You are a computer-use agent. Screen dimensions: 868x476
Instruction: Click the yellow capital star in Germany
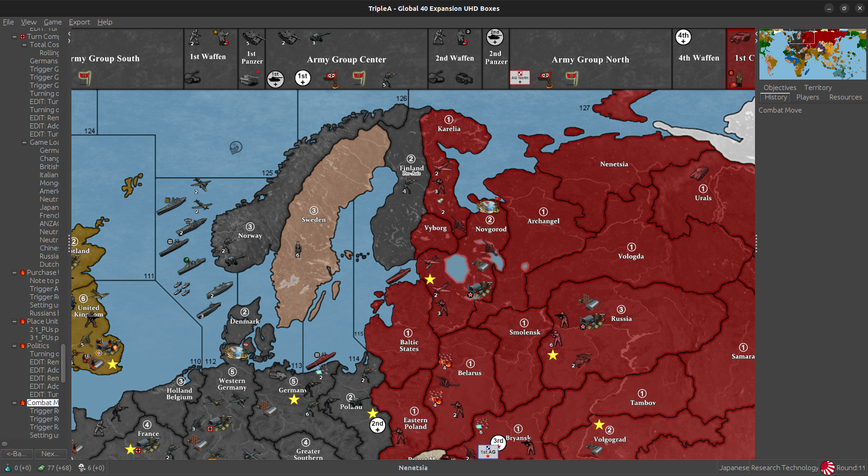[294, 399]
